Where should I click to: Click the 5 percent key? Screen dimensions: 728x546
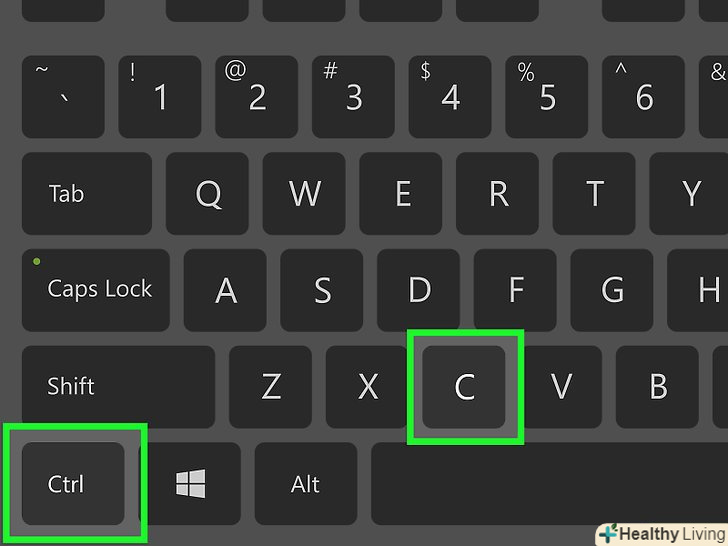point(546,97)
